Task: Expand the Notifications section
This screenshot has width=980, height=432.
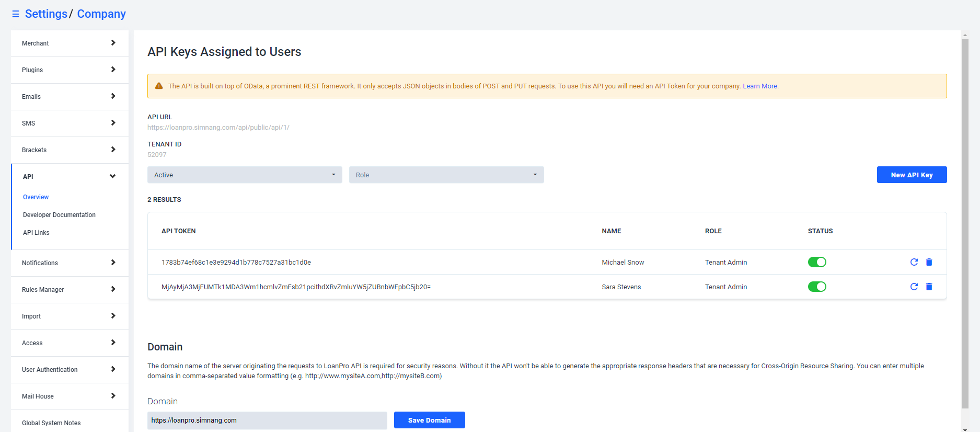Action: (x=70, y=263)
